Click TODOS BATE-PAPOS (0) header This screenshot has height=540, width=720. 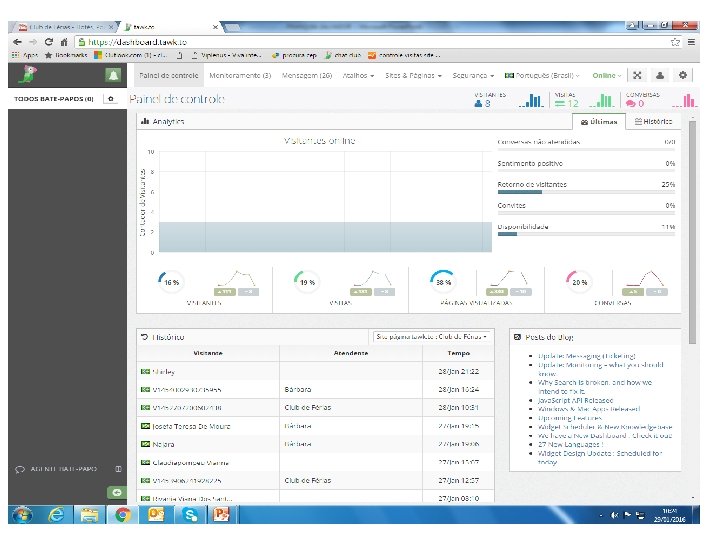click(x=54, y=99)
